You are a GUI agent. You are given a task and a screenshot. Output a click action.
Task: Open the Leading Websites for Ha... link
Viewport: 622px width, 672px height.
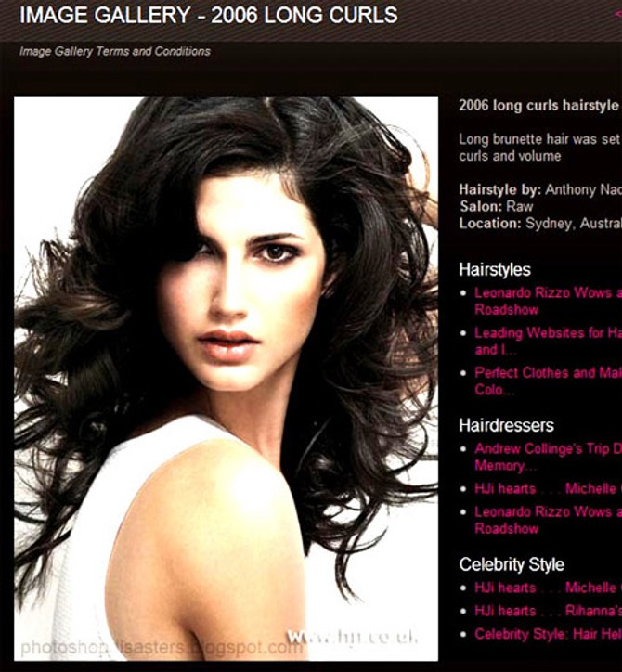549,342
